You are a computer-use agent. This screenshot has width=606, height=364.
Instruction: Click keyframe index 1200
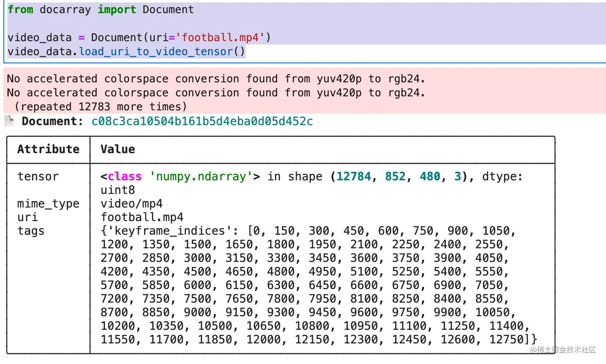pyautogui.click(x=114, y=245)
